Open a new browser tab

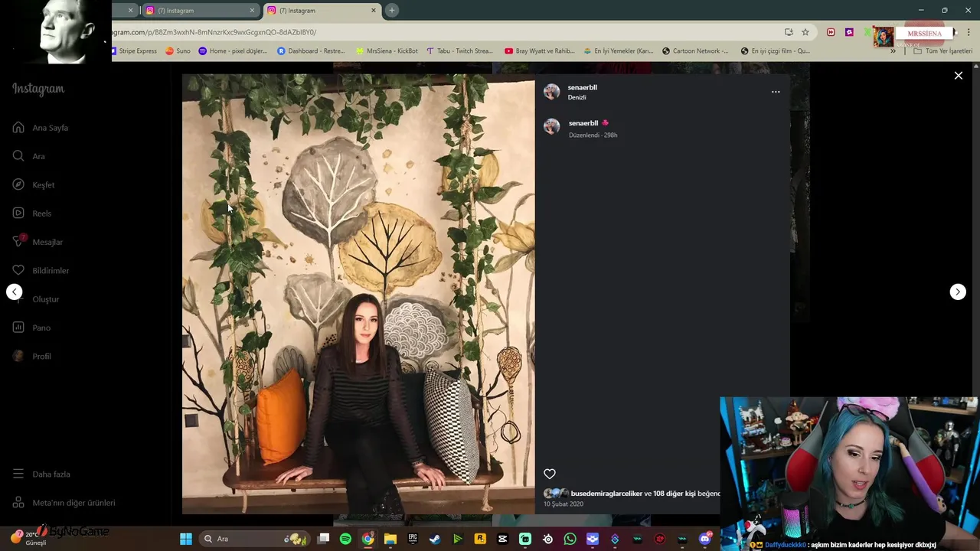[392, 11]
